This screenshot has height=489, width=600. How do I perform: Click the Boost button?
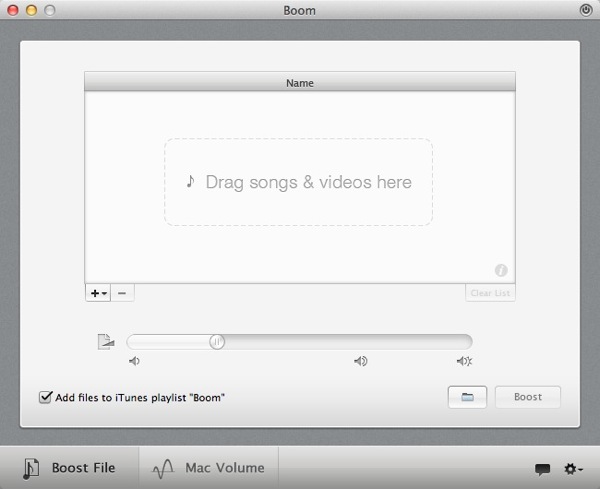tap(528, 397)
